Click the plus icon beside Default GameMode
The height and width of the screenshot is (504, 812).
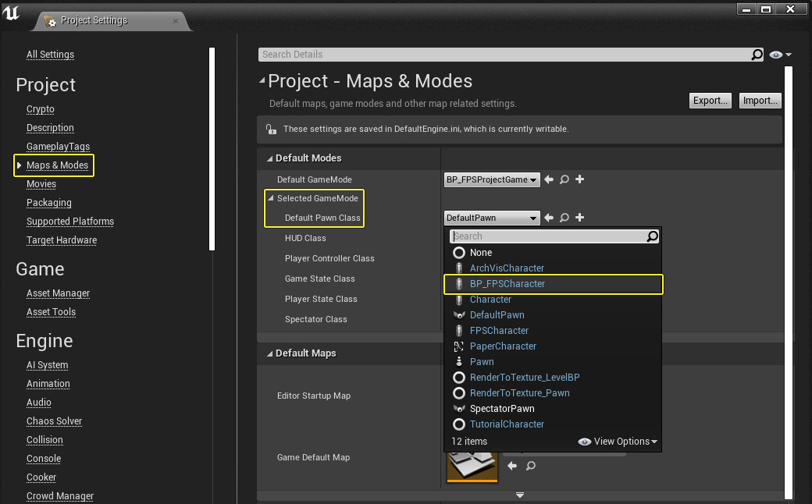pos(579,179)
